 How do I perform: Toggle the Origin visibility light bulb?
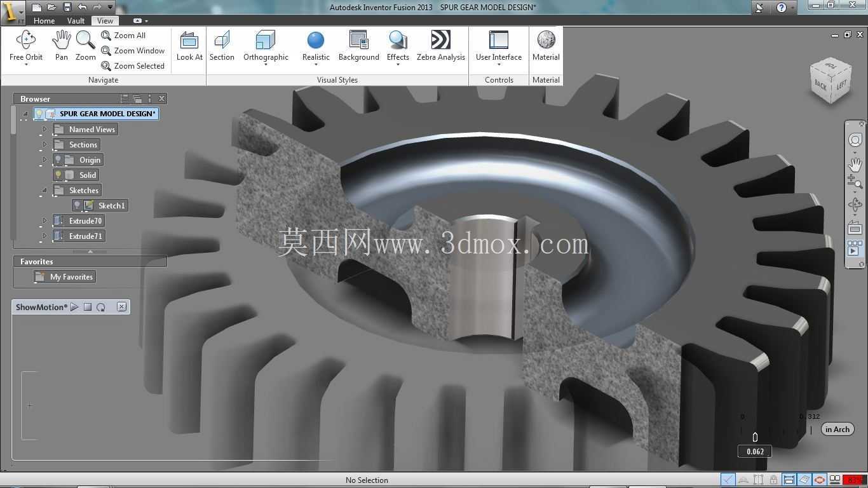click(x=58, y=160)
